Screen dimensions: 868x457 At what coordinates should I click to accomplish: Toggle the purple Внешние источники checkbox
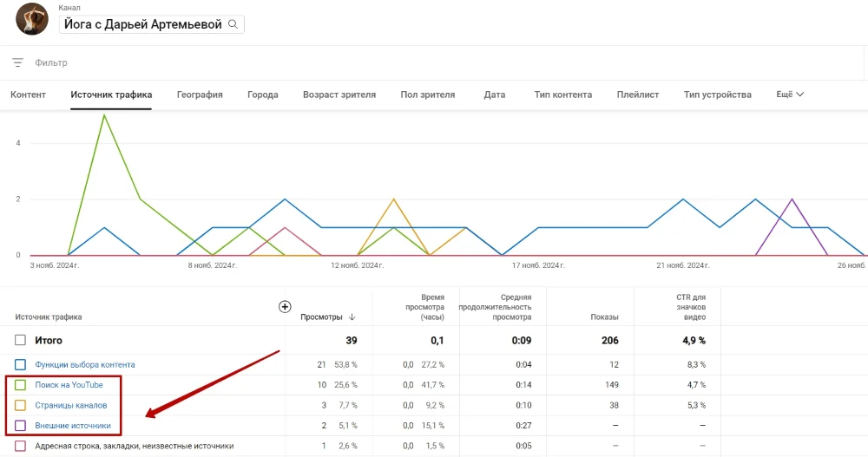click(x=20, y=426)
